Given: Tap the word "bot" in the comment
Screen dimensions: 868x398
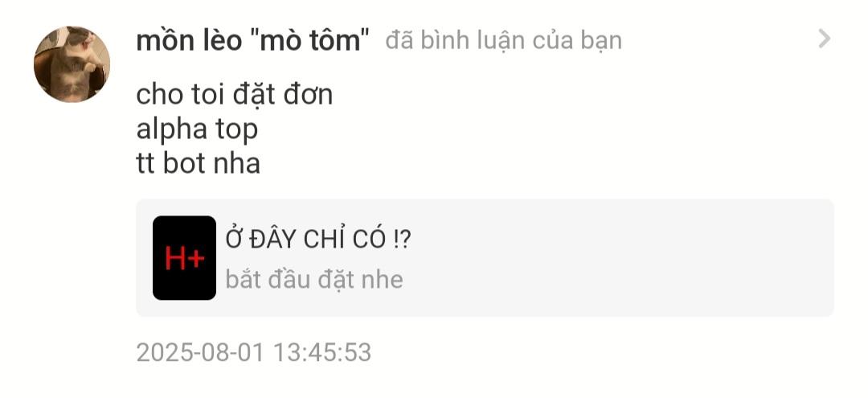Looking at the screenshot, I should [184, 163].
